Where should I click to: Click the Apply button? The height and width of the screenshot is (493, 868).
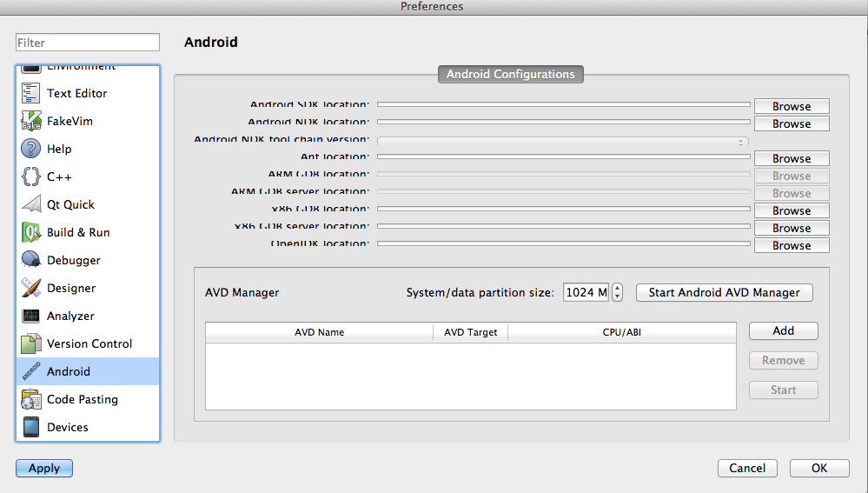pos(44,468)
